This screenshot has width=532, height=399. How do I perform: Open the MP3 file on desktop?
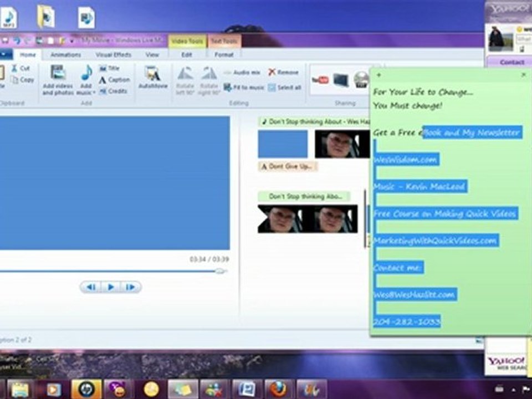[9, 18]
